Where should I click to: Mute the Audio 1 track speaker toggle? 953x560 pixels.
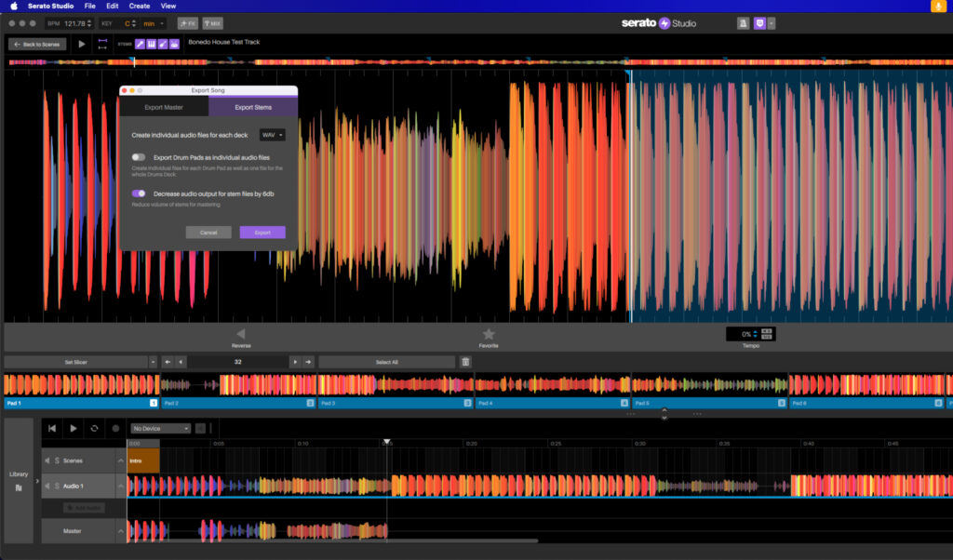(x=47, y=486)
